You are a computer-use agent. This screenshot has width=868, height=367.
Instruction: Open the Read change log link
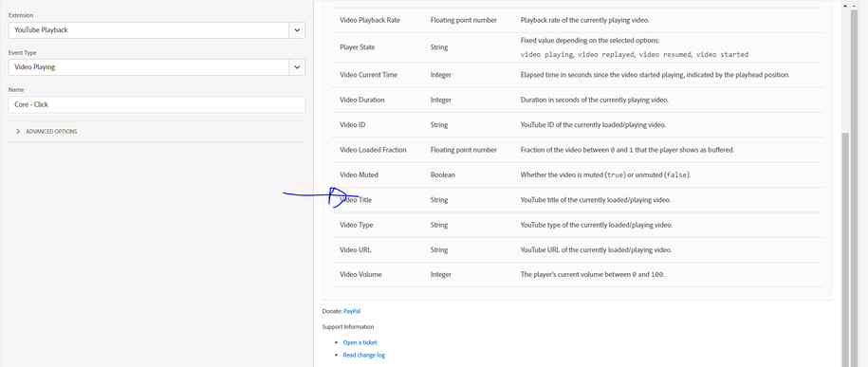(363, 356)
